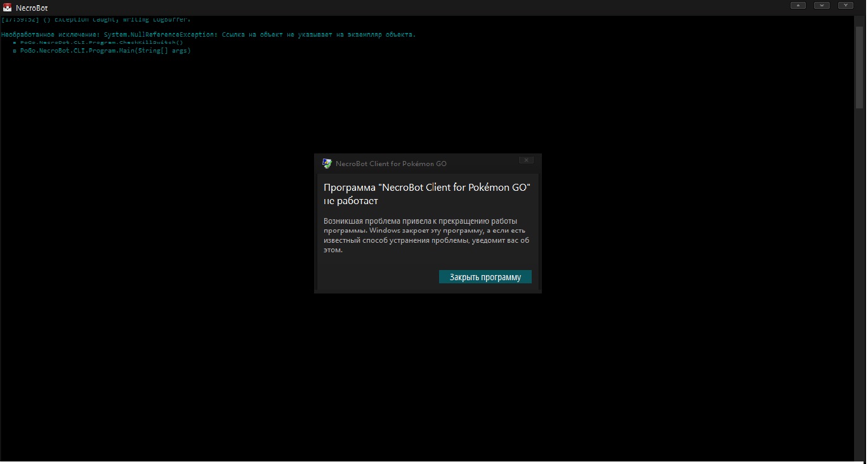Click the Pokéball icon in NecroBot title bar
The width and height of the screenshot is (868, 464).
click(x=8, y=8)
